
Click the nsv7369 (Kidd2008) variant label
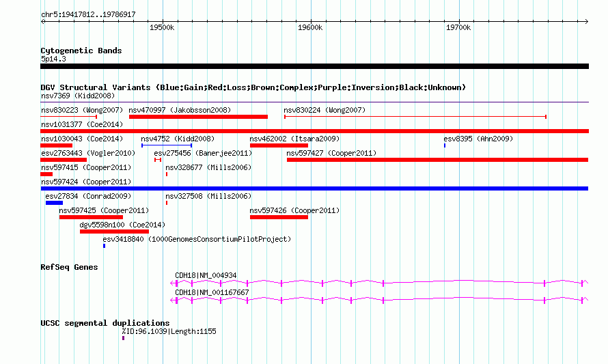click(x=78, y=96)
